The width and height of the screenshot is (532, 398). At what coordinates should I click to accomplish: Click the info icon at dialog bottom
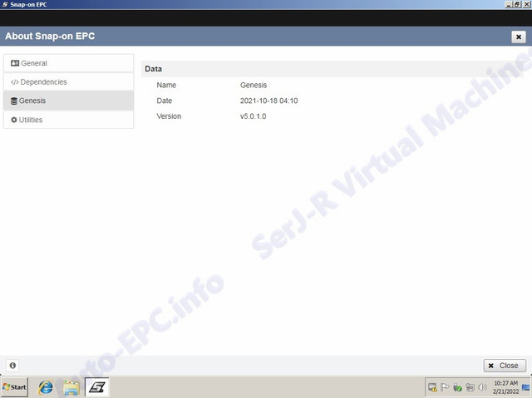click(12, 366)
